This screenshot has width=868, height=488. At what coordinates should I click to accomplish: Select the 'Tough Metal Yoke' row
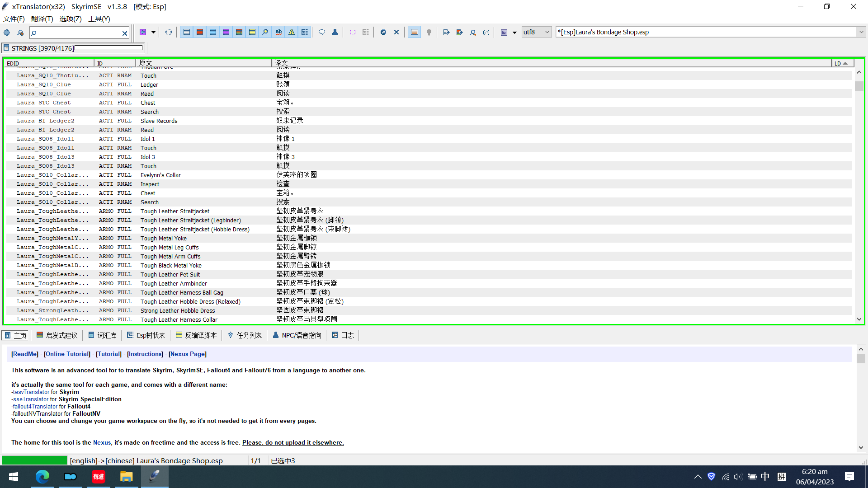tap(428, 238)
